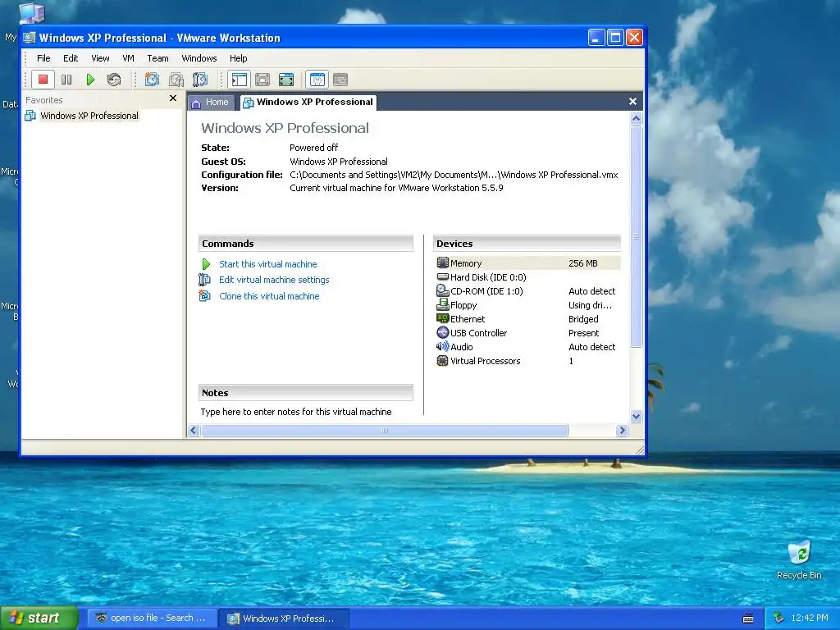
Task: Toggle the sidebar view toolbar icon
Action: tap(239, 80)
